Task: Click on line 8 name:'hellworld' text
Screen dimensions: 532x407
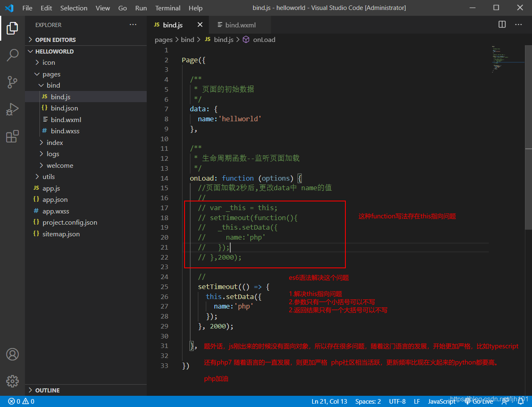Action: click(229, 119)
